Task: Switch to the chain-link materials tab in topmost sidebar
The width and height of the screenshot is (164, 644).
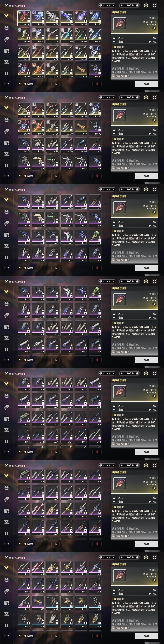Action: coord(7,39)
